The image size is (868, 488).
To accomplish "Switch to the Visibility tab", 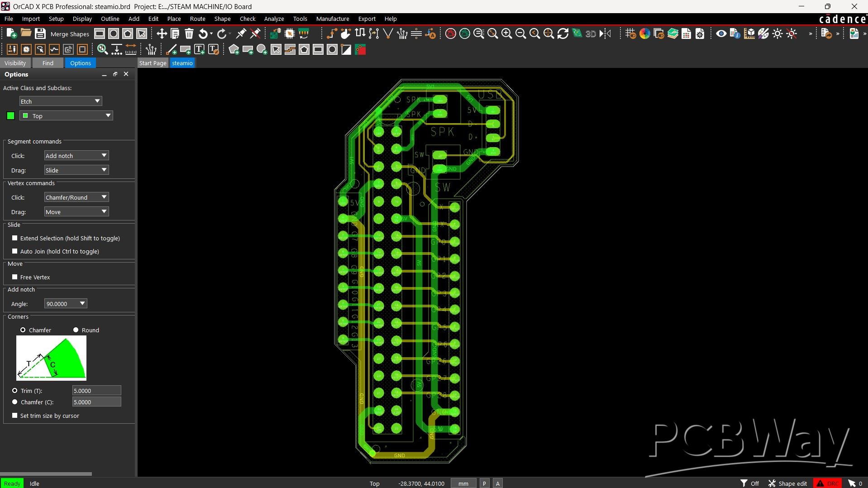I will (x=15, y=63).
